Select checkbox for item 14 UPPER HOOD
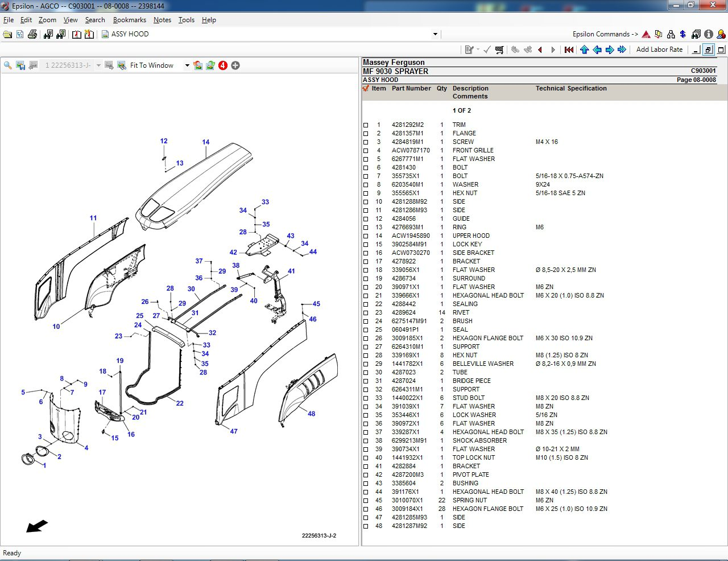 coord(366,236)
